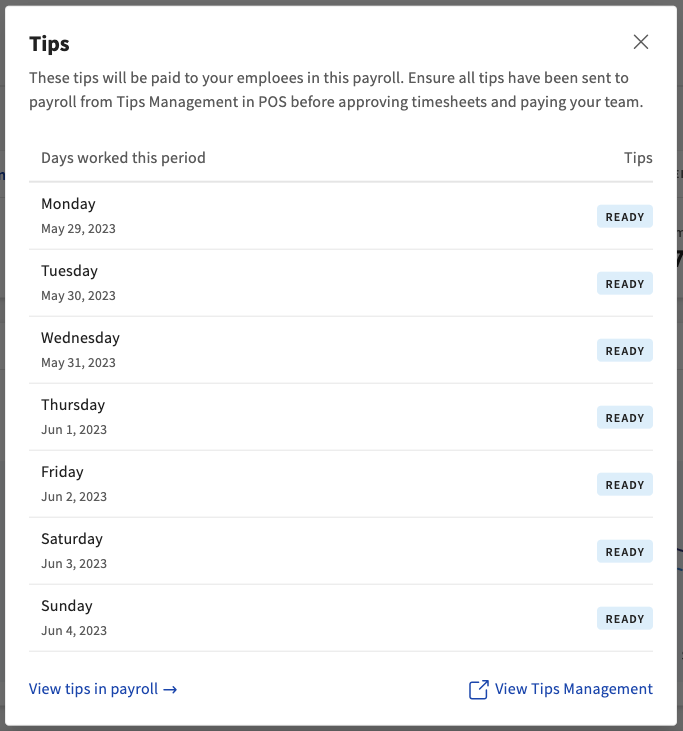Select the Saturday Jun 3, 2023 row
683x731 pixels.
pos(300,551)
